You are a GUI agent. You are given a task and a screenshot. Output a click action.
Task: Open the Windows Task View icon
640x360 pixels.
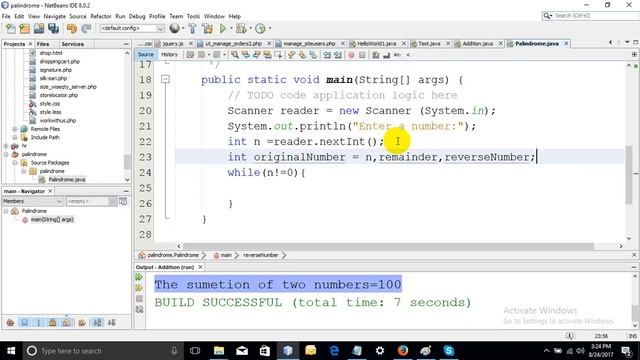pos(195,351)
